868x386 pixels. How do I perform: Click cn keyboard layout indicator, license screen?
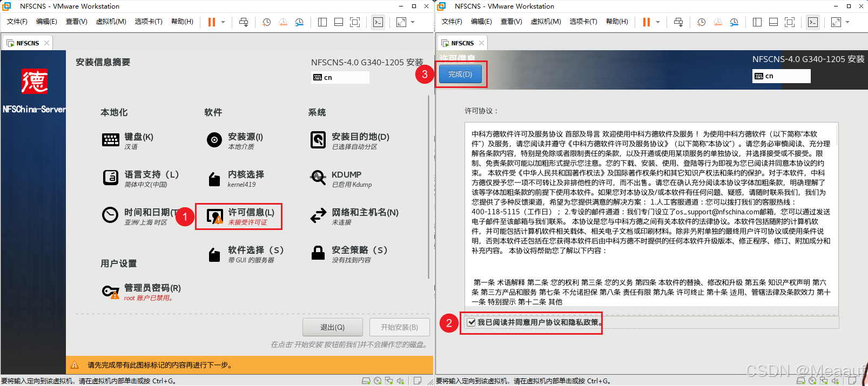(781, 76)
